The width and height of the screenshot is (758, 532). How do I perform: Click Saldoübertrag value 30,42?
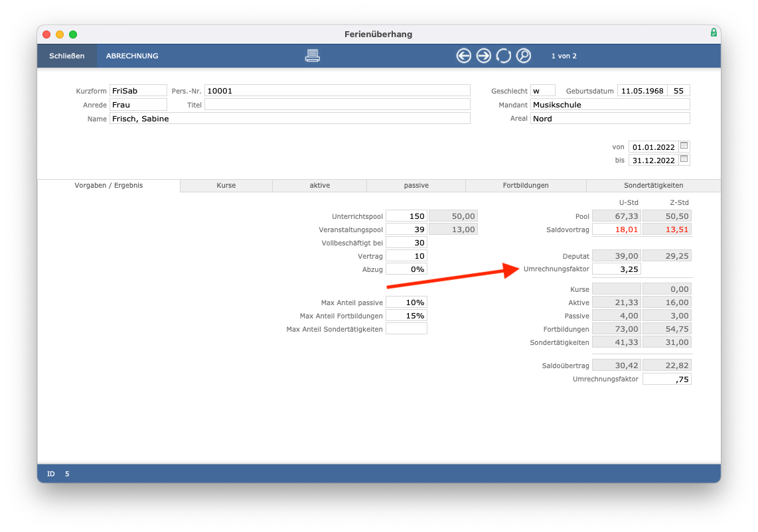pos(617,366)
